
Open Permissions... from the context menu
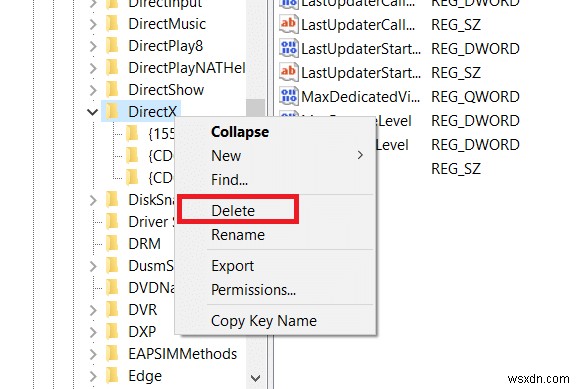coord(276,290)
